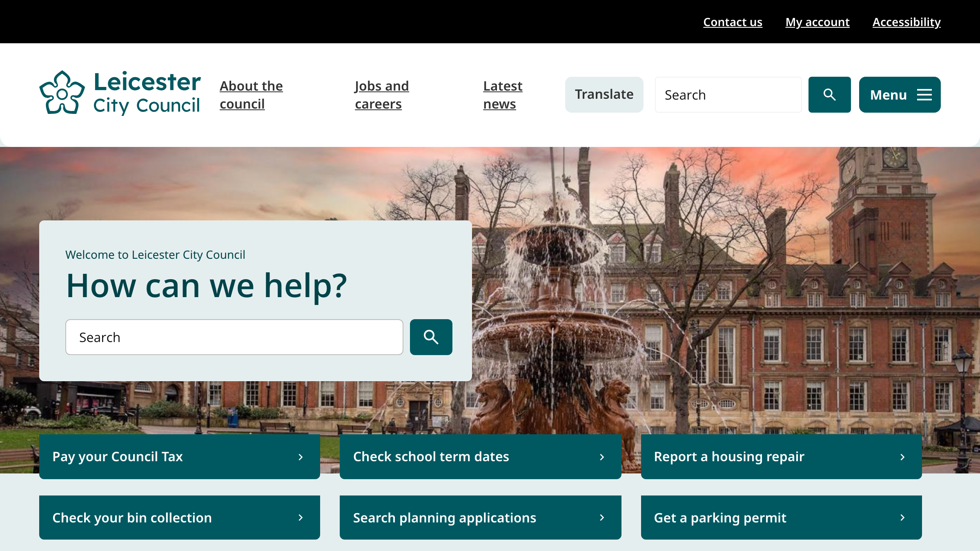Click the hero search magnifier icon button

coord(431,337)
